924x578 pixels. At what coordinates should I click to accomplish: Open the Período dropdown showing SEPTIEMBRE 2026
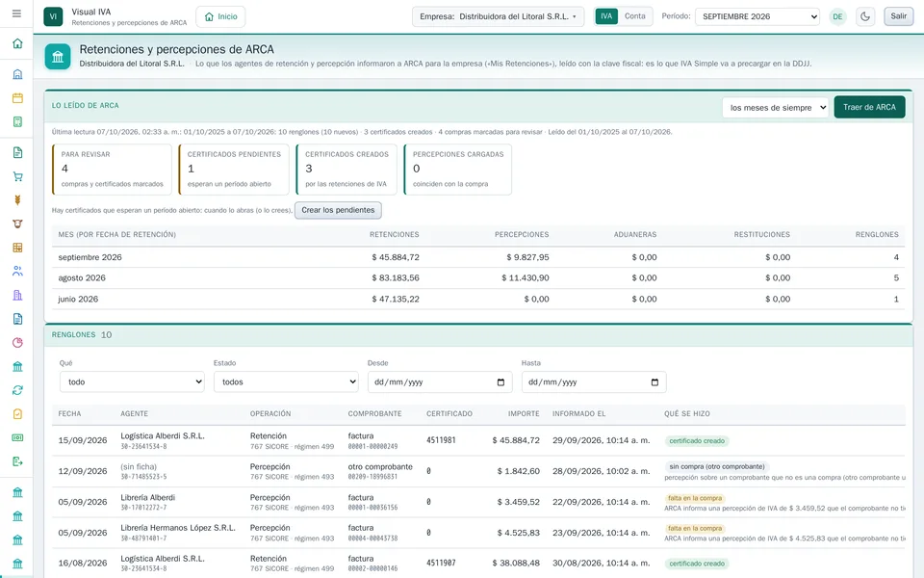coord(757,16)
